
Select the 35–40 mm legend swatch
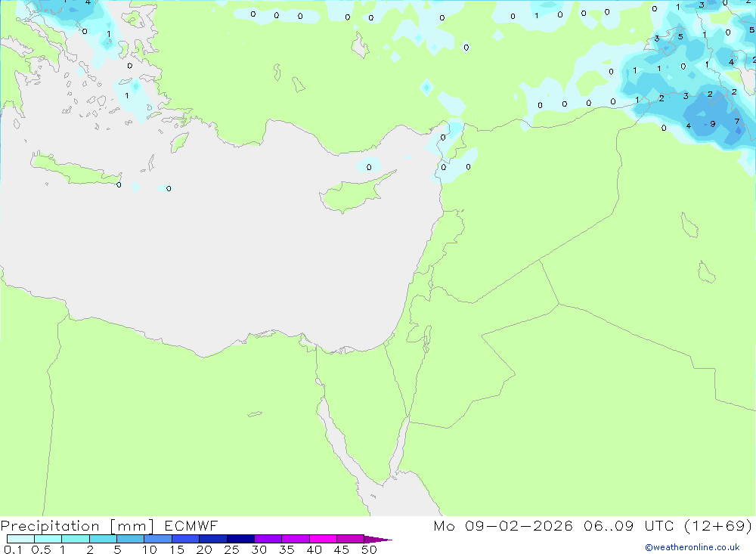(x=295, y=539)
